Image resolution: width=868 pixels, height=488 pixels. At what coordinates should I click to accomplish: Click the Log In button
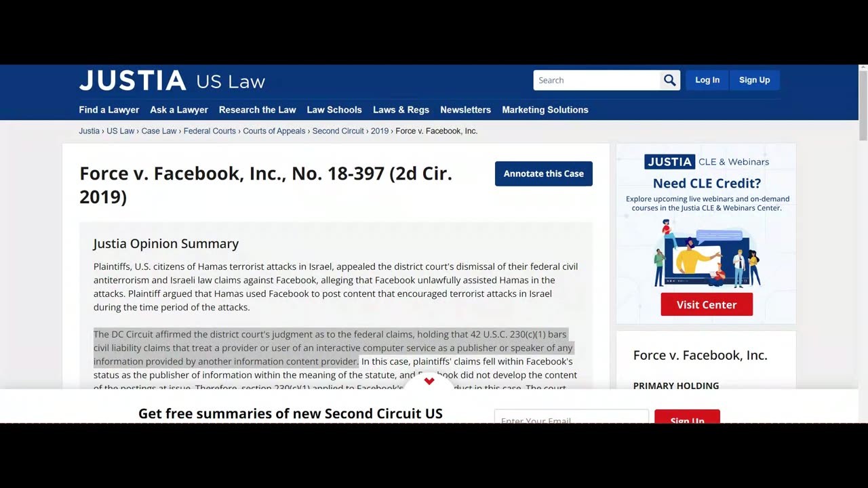coord(707,80)
